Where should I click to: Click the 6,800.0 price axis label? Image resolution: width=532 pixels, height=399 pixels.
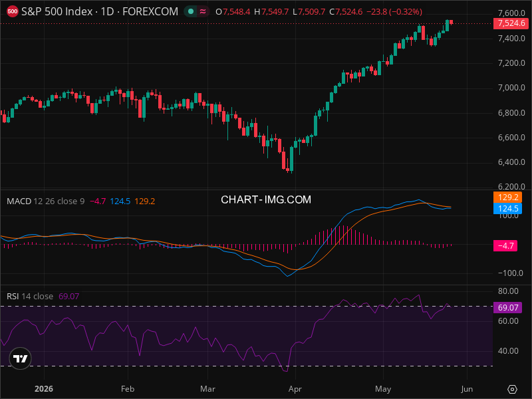tap(511, 112)
